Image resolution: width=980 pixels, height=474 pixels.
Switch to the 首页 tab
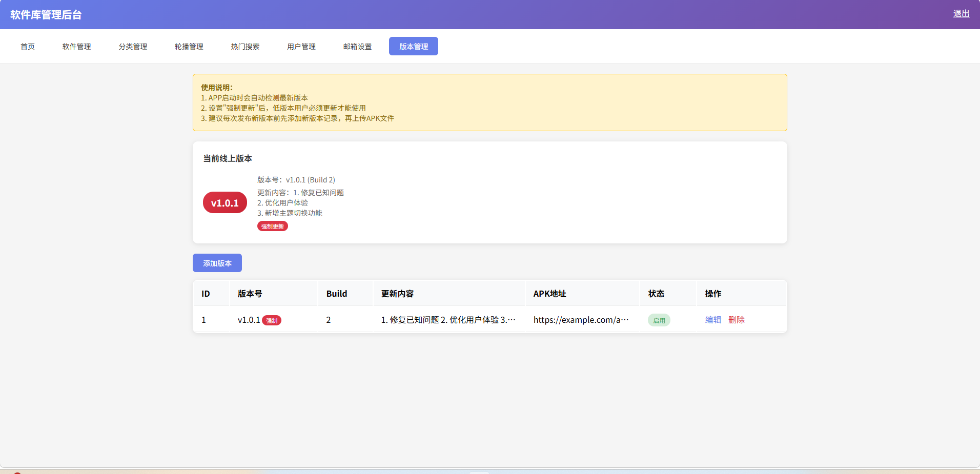[28, 46]
